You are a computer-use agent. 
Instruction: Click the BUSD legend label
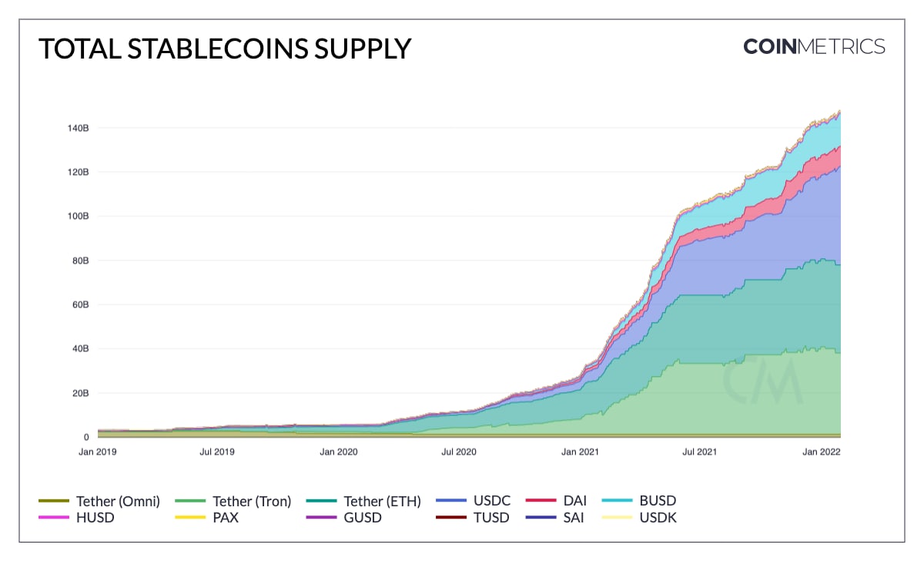[x=658, y=502]
